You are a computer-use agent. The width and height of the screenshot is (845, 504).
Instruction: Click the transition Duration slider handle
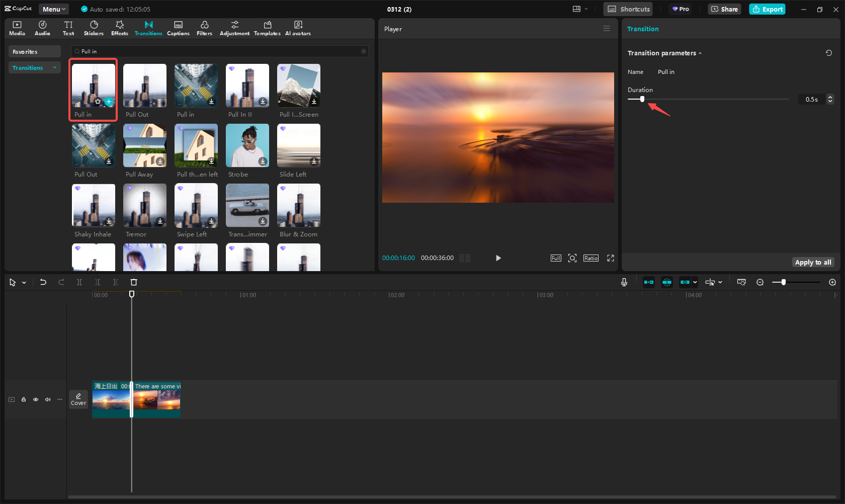642,99
